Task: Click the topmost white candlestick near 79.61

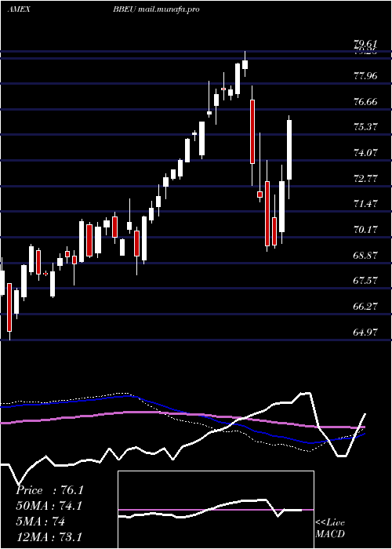Action: [x=245, y=64]
